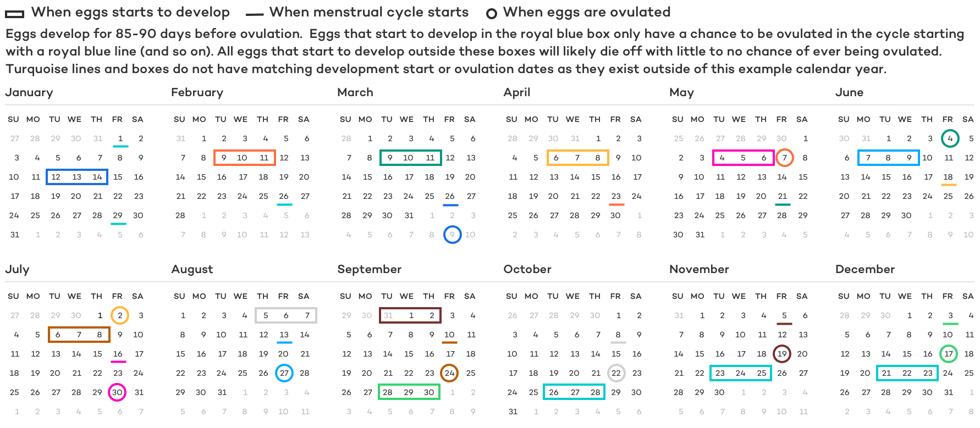The height and width of the screenshot is (428, 980).
Task: Select the green circled 4 in June
Action: (950, 138)
